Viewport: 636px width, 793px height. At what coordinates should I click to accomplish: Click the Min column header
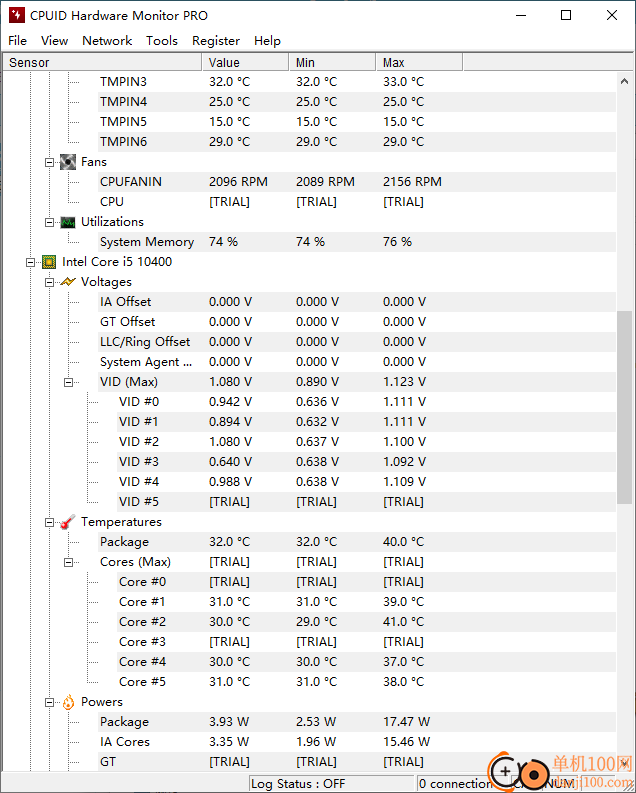click(x=332, y=63)
